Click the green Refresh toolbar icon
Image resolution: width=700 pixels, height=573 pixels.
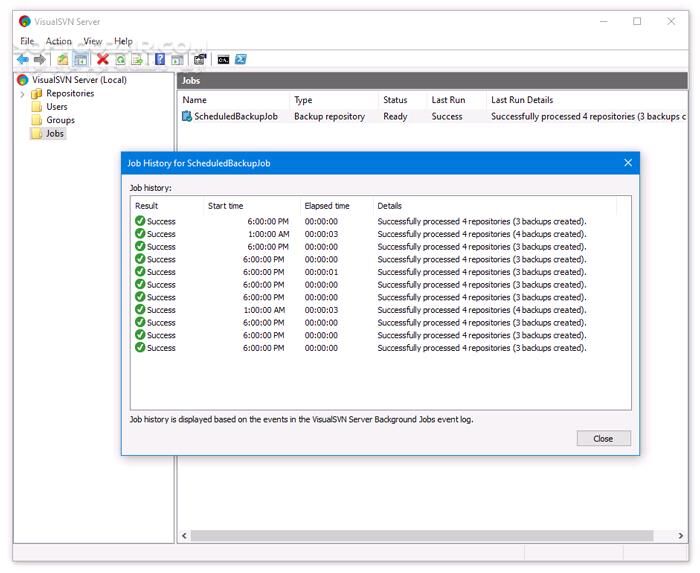click(121, 59)
